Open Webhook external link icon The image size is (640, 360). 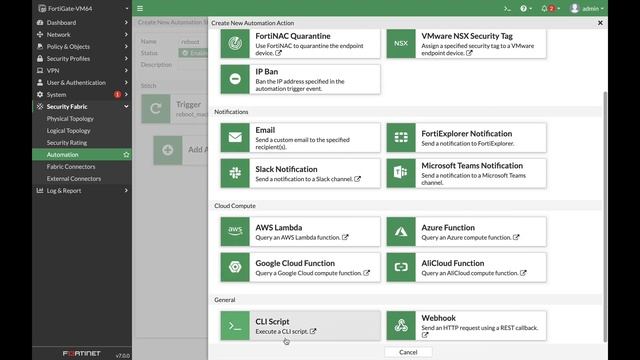coord(425,335)
